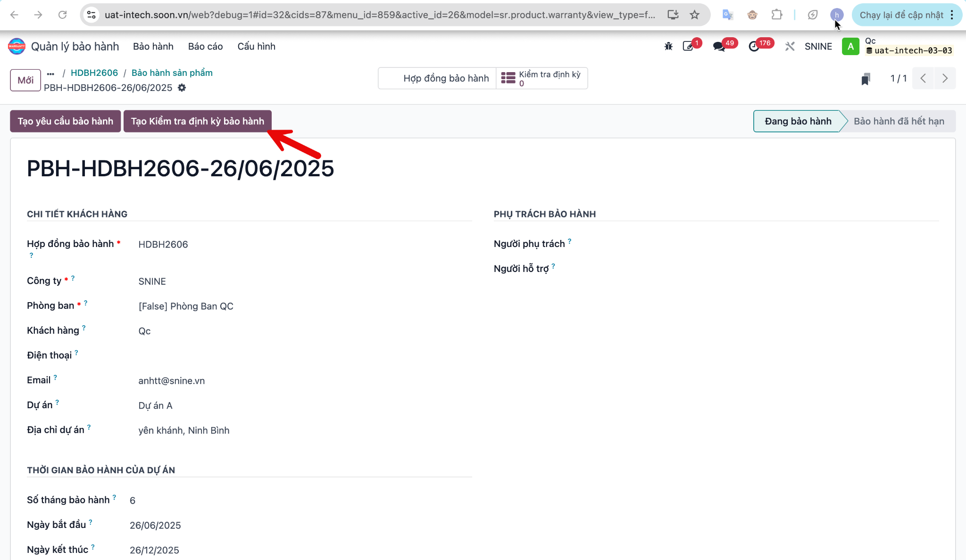
Task: Open the messages icon with badge 49
Action: [719, 46]
